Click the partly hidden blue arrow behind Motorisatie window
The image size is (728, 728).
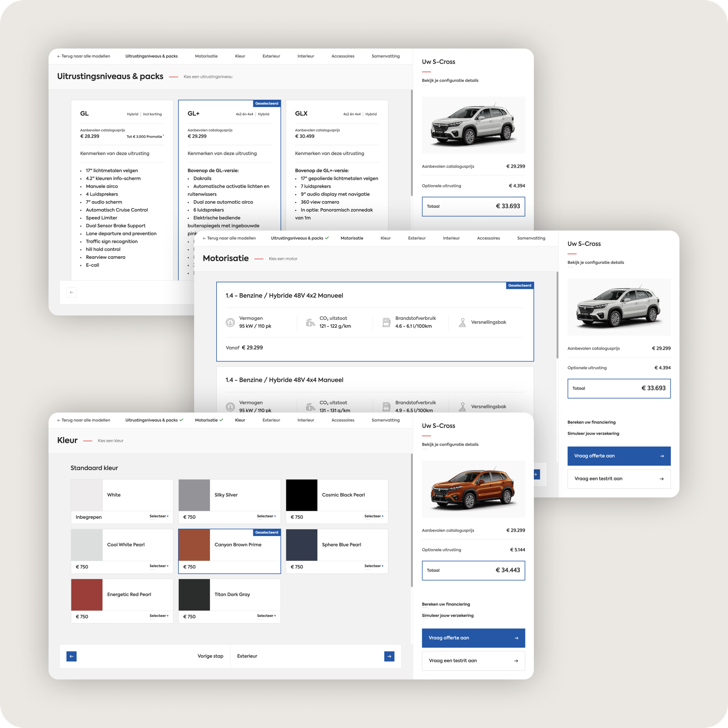click(x=537, y=474)
